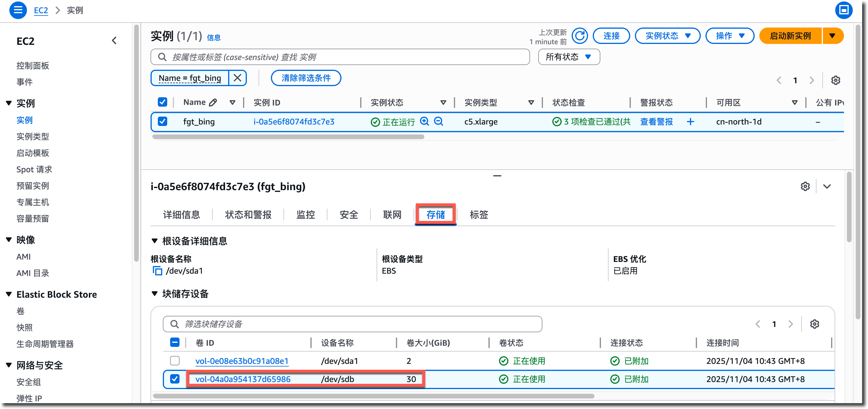The image size is (868, 409).
Task: Copy the root device name /dev/sda1
Action: tap(157, 271)
